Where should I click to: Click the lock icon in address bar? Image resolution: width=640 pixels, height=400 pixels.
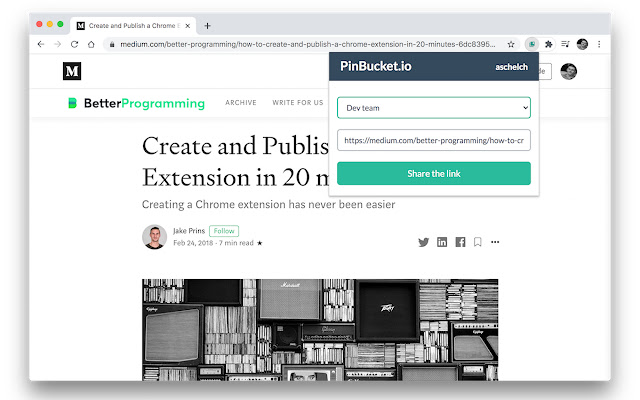pos(112,44)
